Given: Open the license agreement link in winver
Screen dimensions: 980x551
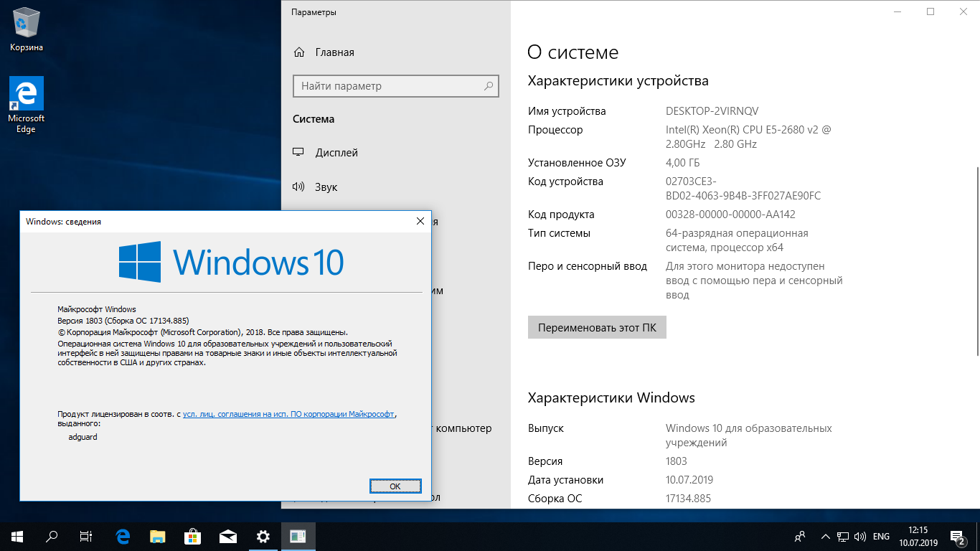Looking at the screenshot, I should 288,414.
